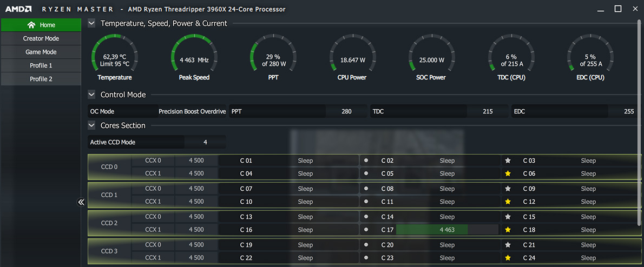The image size is (644, 267).
Task: Collapse the sidebar with double-chevron arrow
Action: [x=81, y=202]
